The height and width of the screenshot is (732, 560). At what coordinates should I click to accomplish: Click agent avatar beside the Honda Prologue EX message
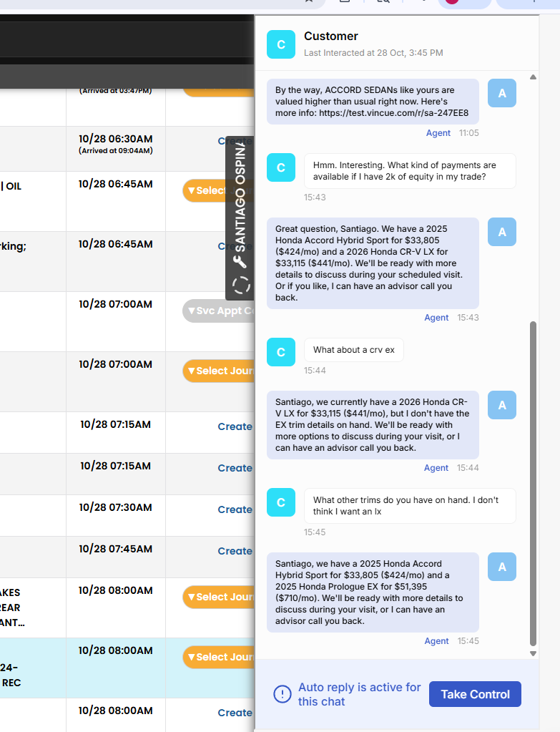click(501, 567)
